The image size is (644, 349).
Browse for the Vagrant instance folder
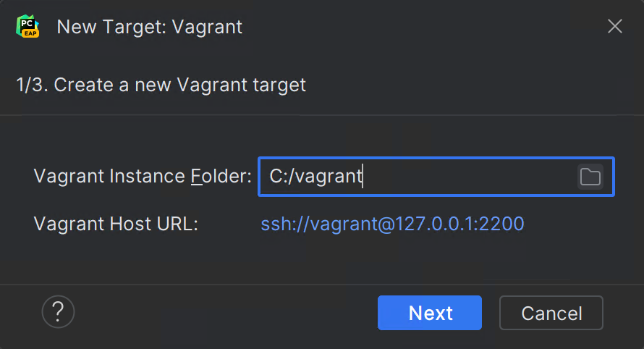590,177
